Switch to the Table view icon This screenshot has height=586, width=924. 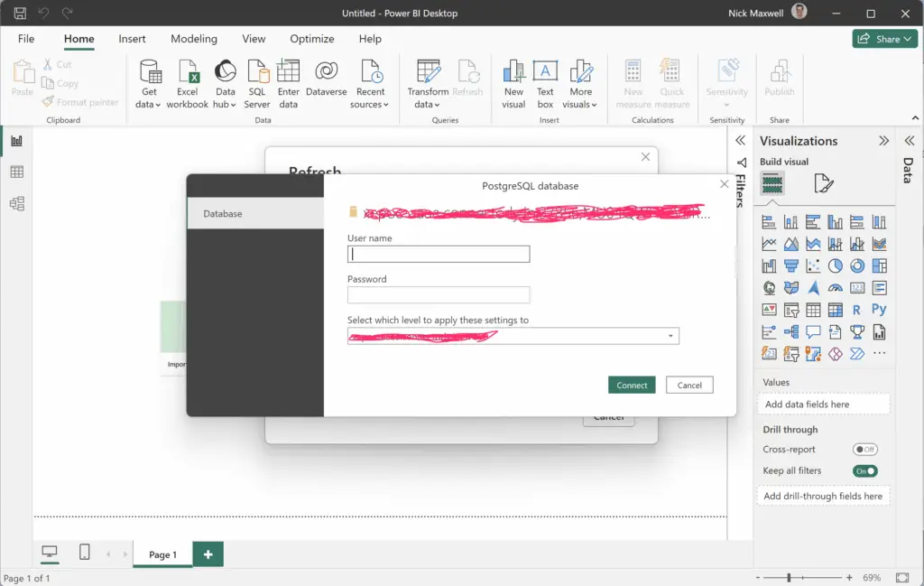(16, 172)
